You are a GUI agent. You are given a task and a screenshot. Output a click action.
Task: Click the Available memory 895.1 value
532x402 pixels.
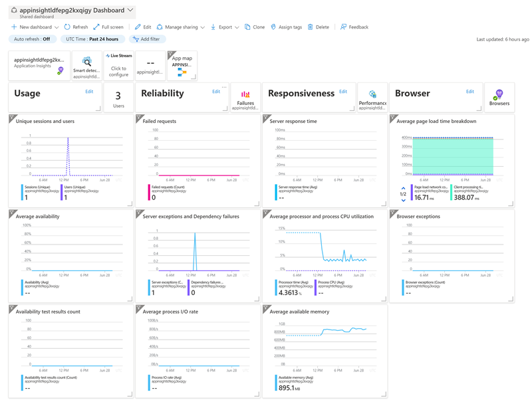pos(289,388)
